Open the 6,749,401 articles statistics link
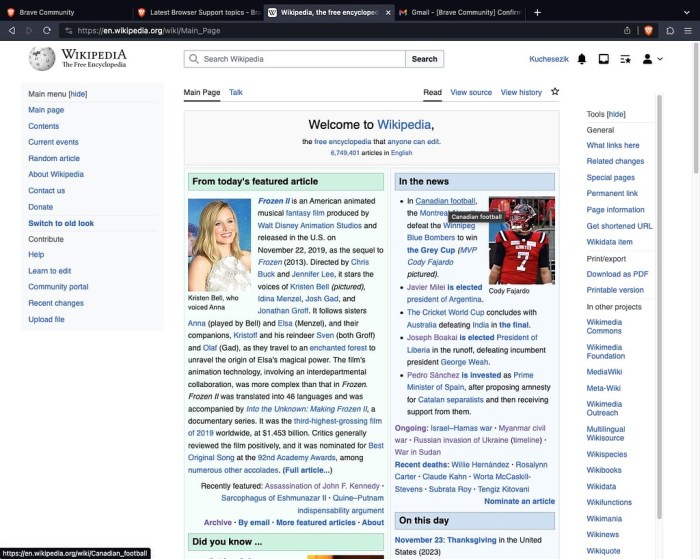Image resolution: width=700 pixels, height=559 pixels. tap(345, 153)
